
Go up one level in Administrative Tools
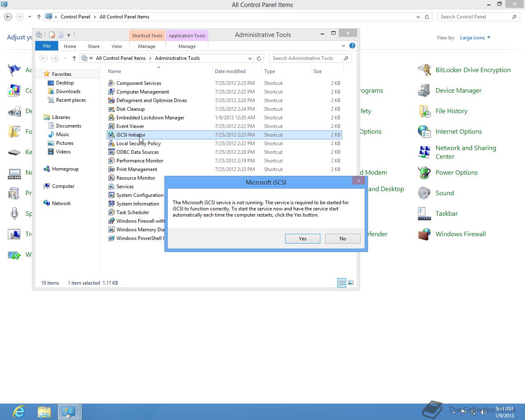(74, 58)
